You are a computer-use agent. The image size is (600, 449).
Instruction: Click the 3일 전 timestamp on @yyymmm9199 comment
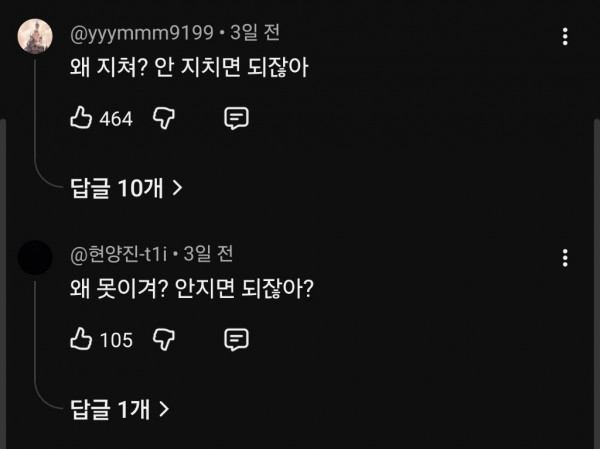pyautogui.click(x=255, y=33)
